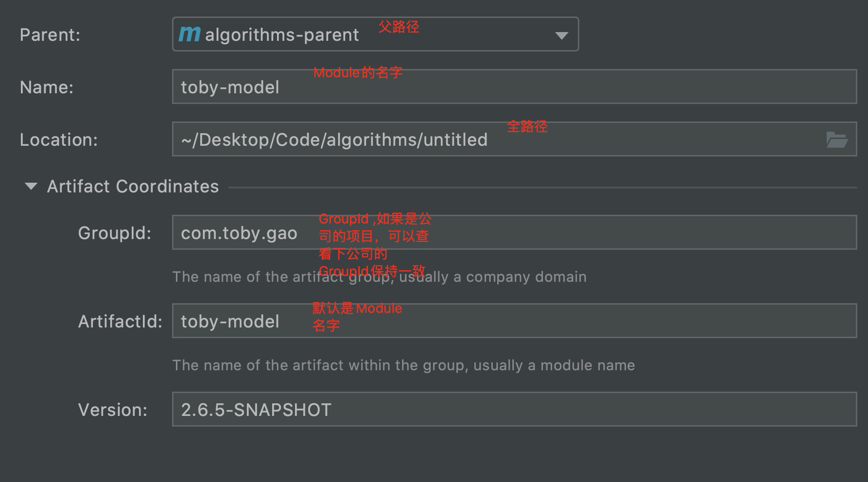Click the dropdown arrow icon on Parent field
Viewport: 868px width, 482px height.
tap(561, 35)
